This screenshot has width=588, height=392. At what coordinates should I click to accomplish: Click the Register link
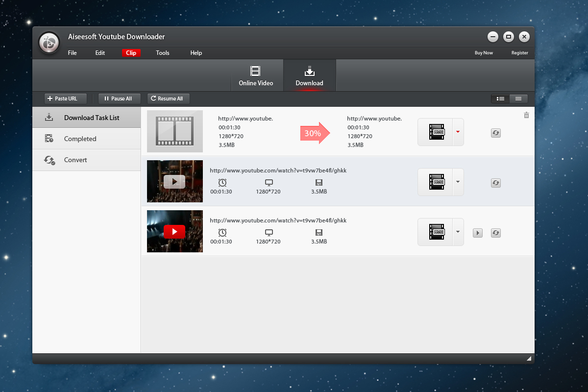tap(519, 52)
